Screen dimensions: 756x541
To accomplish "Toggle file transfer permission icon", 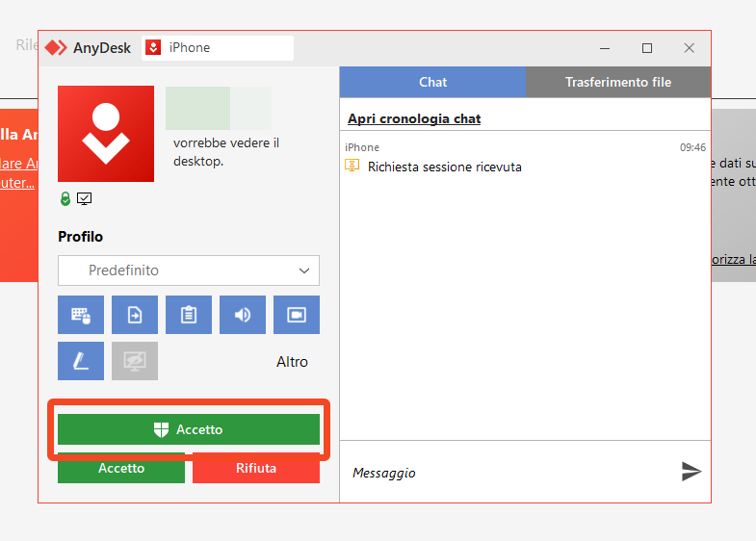I will tap(135, 315).
